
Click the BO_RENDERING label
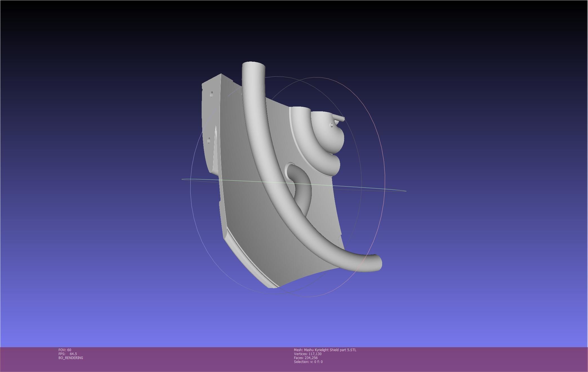71,358
